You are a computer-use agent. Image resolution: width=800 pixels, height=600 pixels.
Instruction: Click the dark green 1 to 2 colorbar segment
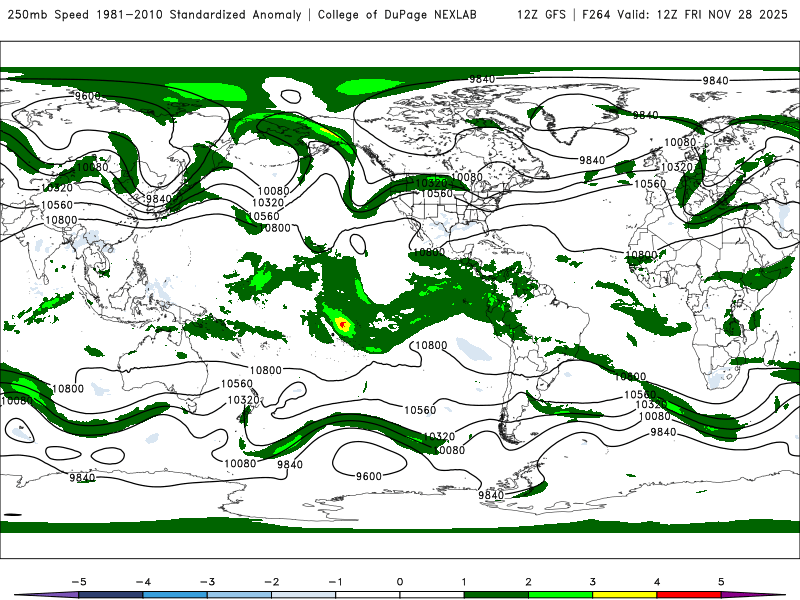click(496, 595)
